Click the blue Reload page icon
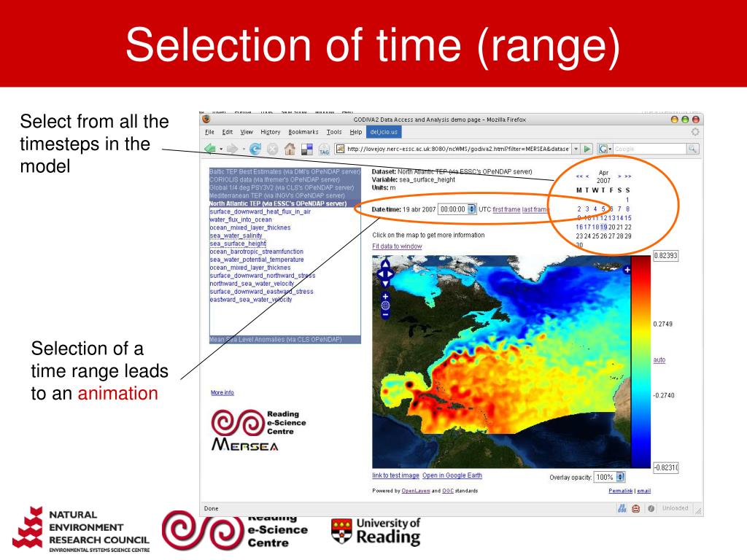747x560 pixels. (255, 149)
